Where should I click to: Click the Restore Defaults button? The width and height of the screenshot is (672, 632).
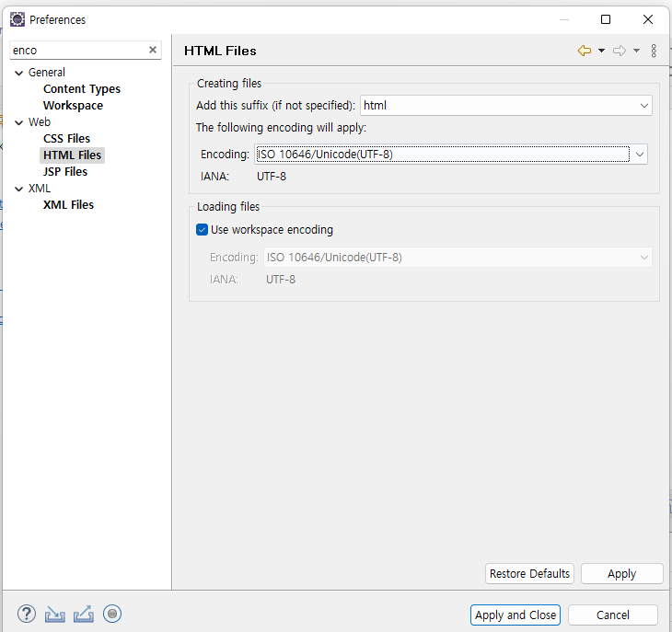[529, 574]
